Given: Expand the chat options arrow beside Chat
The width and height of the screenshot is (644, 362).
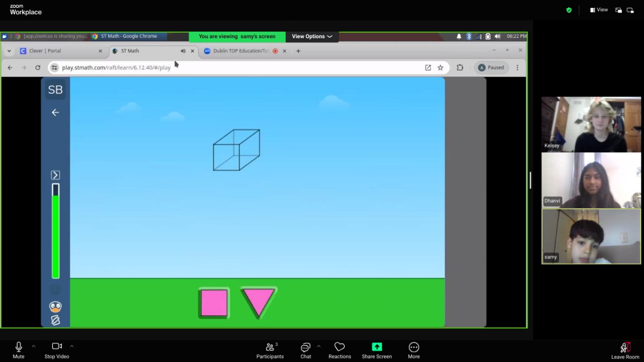Looking at the screenshot, I should 318,346.
